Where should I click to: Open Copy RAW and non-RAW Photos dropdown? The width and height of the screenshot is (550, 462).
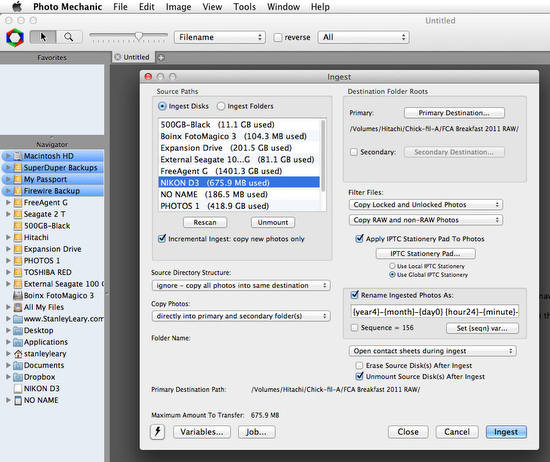pyautogui.click(x=425, y=220)
